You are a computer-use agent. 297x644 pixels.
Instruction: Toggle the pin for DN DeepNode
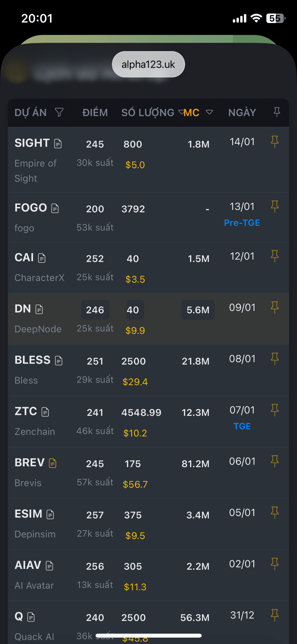click(x=275, y=307)
